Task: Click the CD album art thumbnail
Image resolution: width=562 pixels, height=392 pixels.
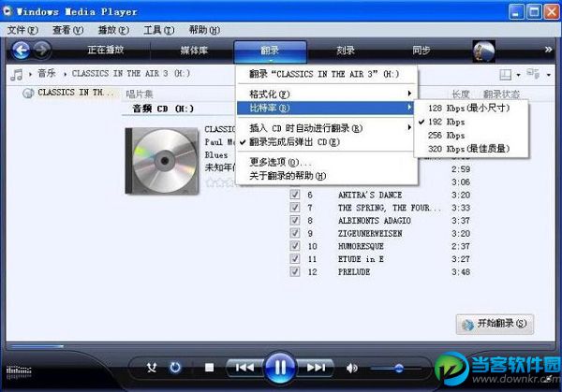Action: pyautogui.click(x=162, y=161)
